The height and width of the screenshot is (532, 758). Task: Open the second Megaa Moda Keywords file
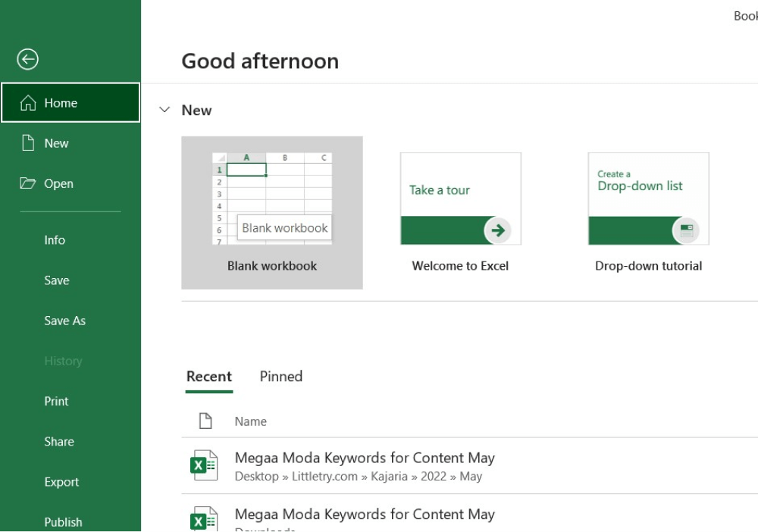point(469,513)
